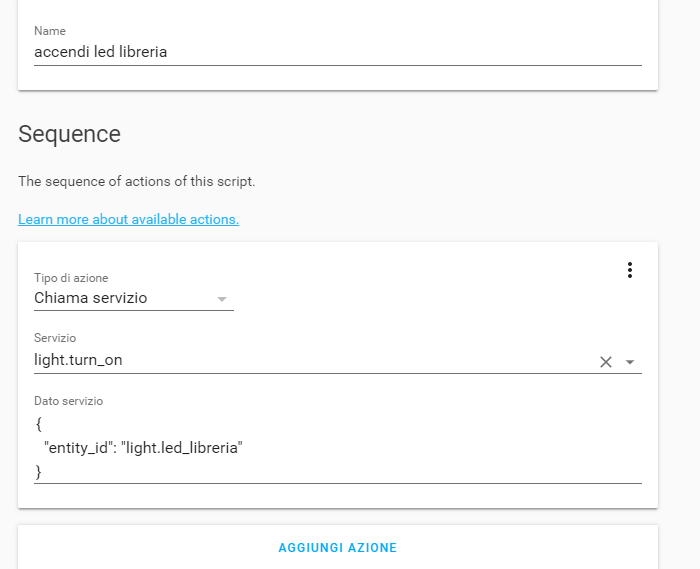Click the Sequence heading
This screenshot has width=700, height=569.
point(69,134)
